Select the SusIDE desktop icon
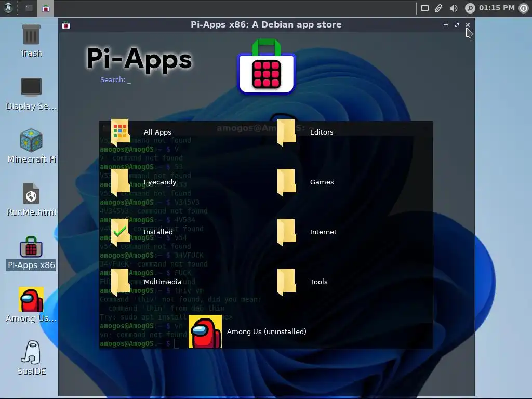The height and width of the screenshot is (399, 532). point(31,358)
